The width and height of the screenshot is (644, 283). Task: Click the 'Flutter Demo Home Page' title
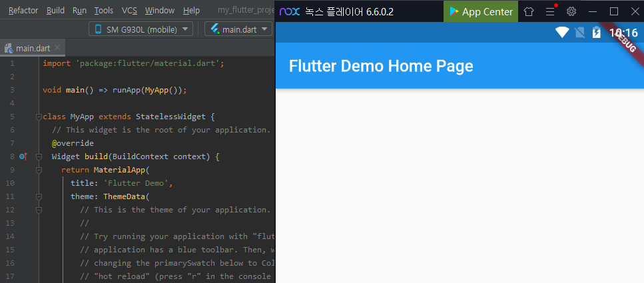click(381, 66)
